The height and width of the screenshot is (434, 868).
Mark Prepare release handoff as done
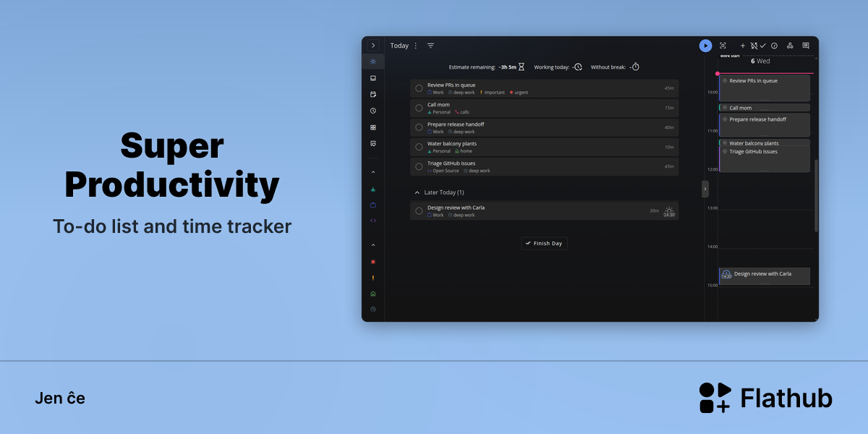419,127
